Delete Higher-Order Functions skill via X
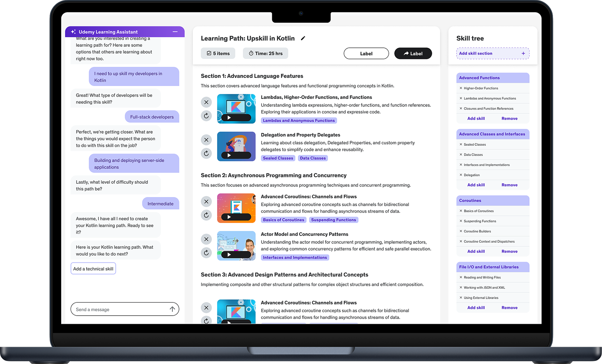602x364 pixels. [461, 88]
